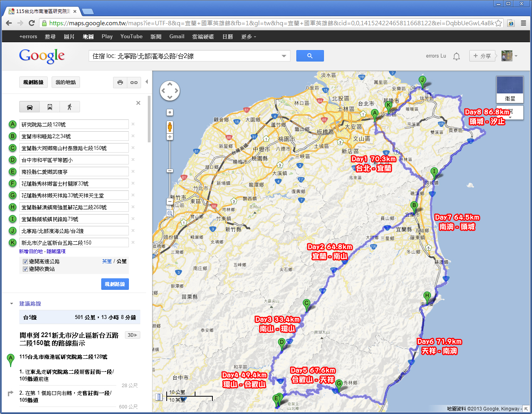
Task: Click the 新增目的地 link
Action: pyautogui.click(x=31, y=252)
